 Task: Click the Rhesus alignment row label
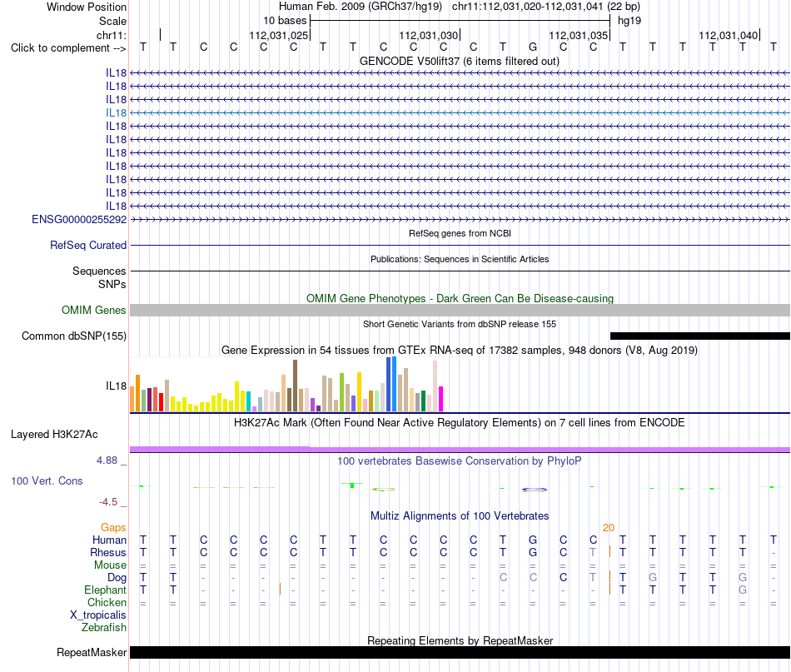tap(108, 552)
